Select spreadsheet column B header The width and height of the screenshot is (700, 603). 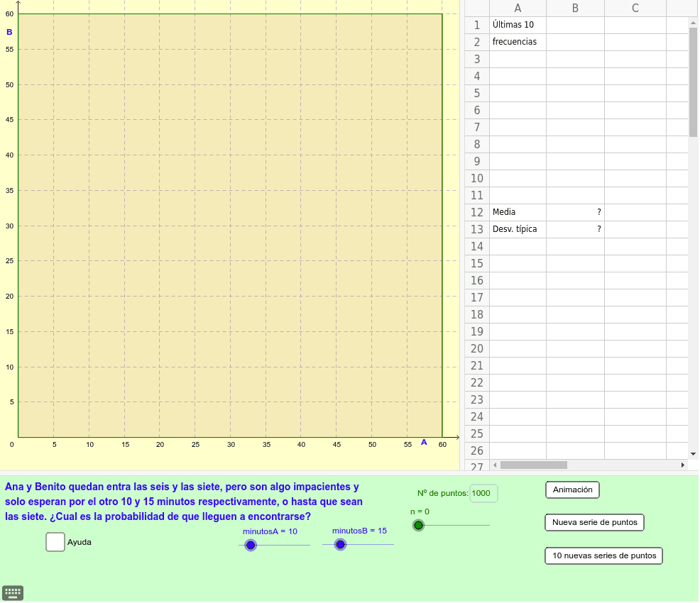point(576,8)
